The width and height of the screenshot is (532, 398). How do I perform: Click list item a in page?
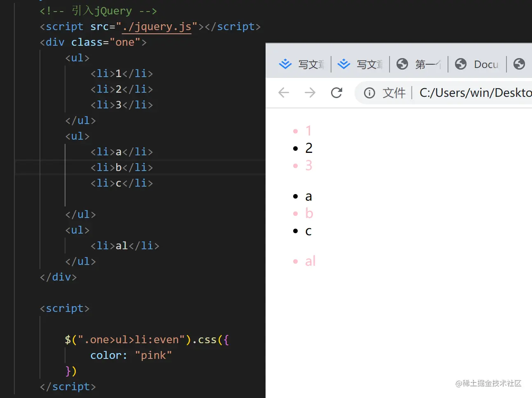pos(308,197)
